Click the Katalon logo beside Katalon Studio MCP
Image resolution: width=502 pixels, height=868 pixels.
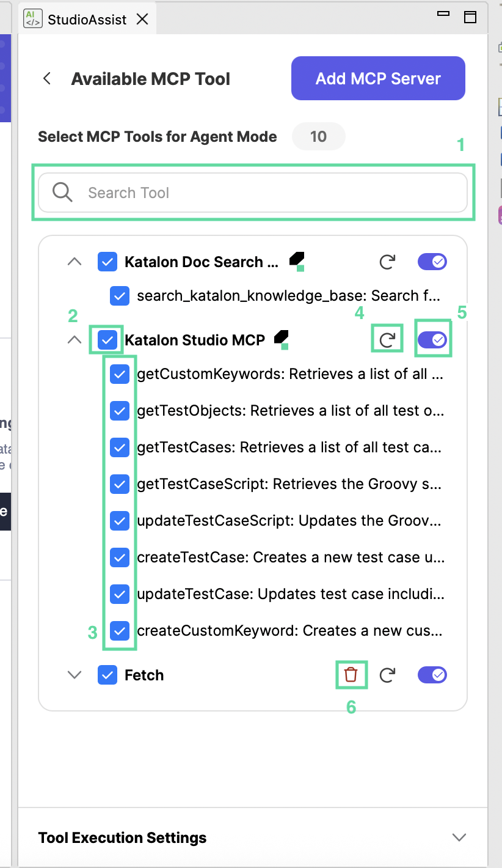281,339
